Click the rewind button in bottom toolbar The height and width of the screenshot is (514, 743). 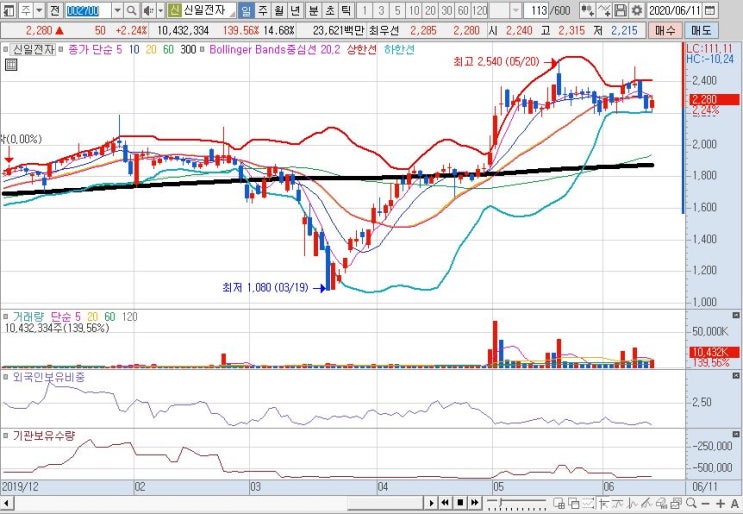click(x=445, y=503)
